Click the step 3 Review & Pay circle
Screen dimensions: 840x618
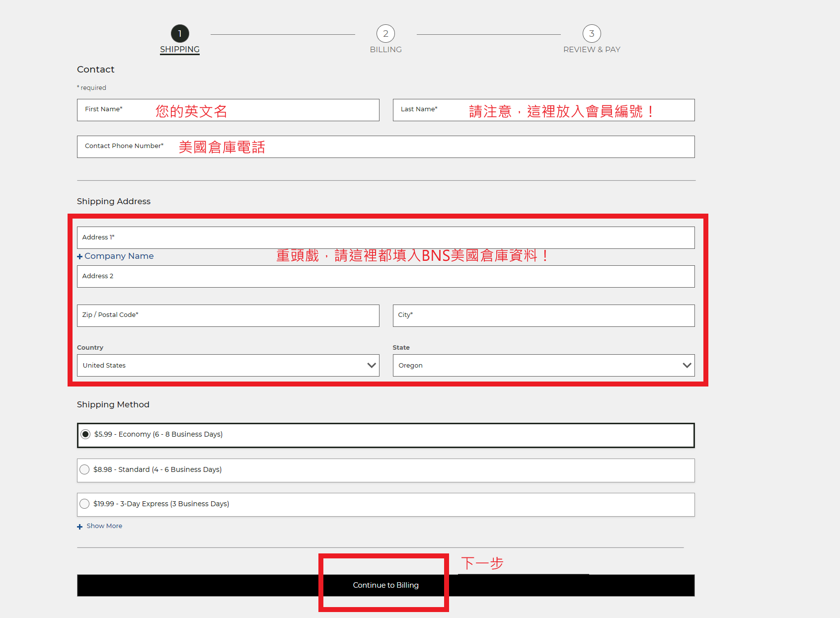pyautogui.click(x=591, y=34)
